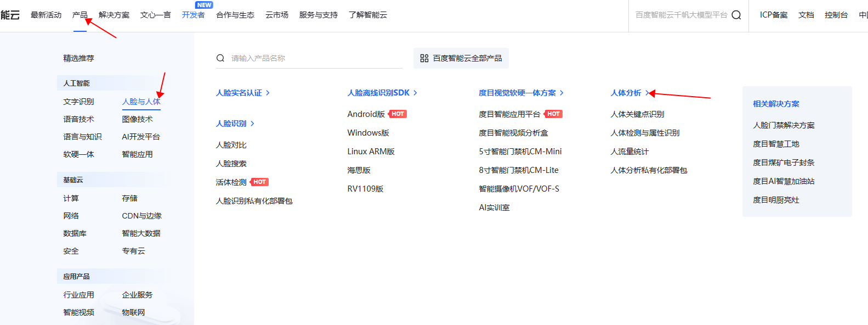Open the 度目明厨亮灶 solution link
This screenshot has height=325, width=868.
pos(776,200)
